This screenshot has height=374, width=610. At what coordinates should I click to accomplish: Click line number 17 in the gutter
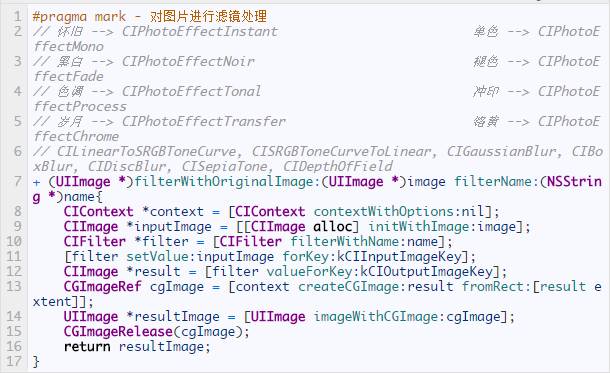(x=14, y=361)
